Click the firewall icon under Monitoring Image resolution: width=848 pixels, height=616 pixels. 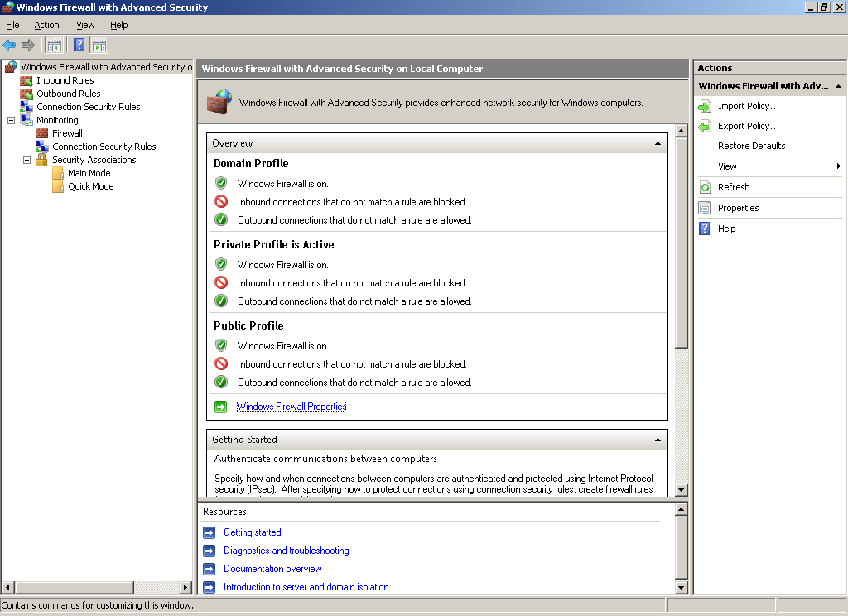tap(42, 133)
